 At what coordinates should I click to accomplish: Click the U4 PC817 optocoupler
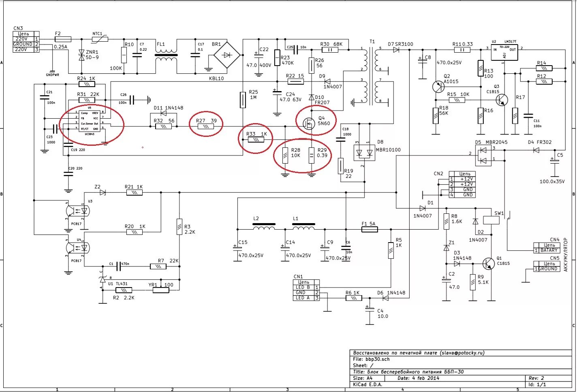tap(77, 247)
